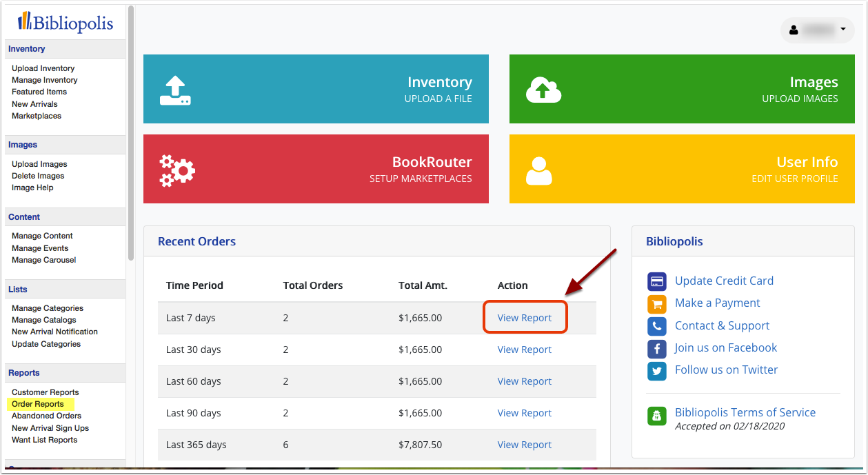This screenshot has height=475, width=868.
Task: Click the phone contact icon
Action: pos(657,326)
